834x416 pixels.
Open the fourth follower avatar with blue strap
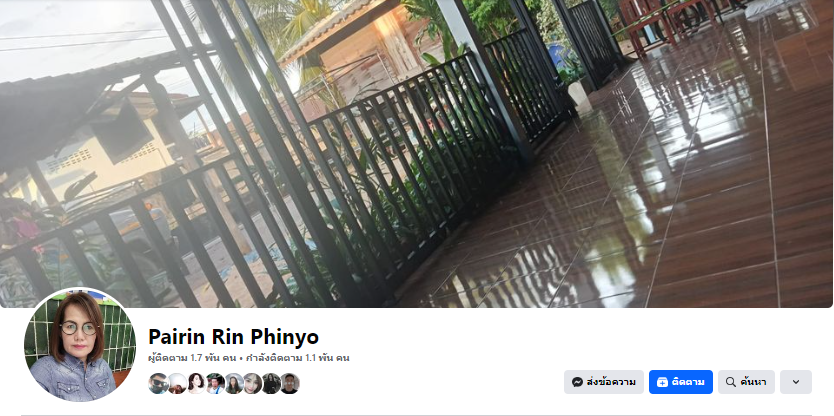click(215, 383)
